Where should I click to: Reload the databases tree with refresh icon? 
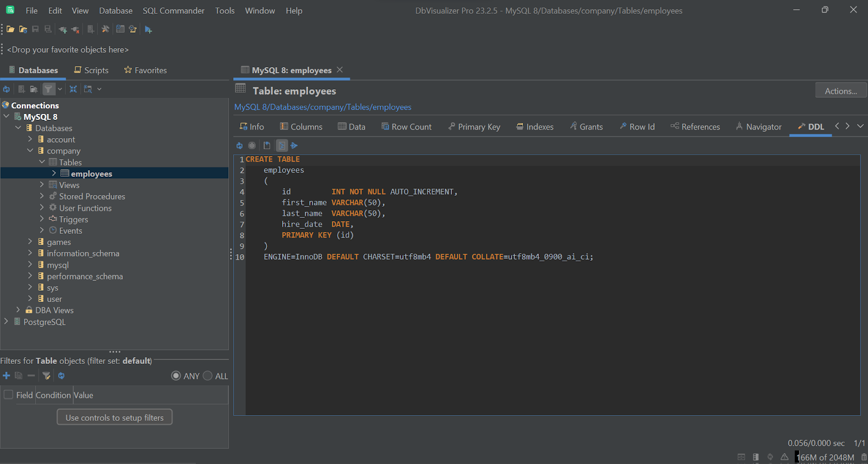click(7, 89)
